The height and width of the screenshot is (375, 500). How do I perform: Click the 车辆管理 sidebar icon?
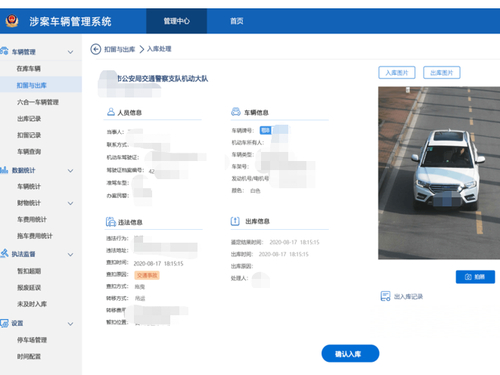(4, 51)
